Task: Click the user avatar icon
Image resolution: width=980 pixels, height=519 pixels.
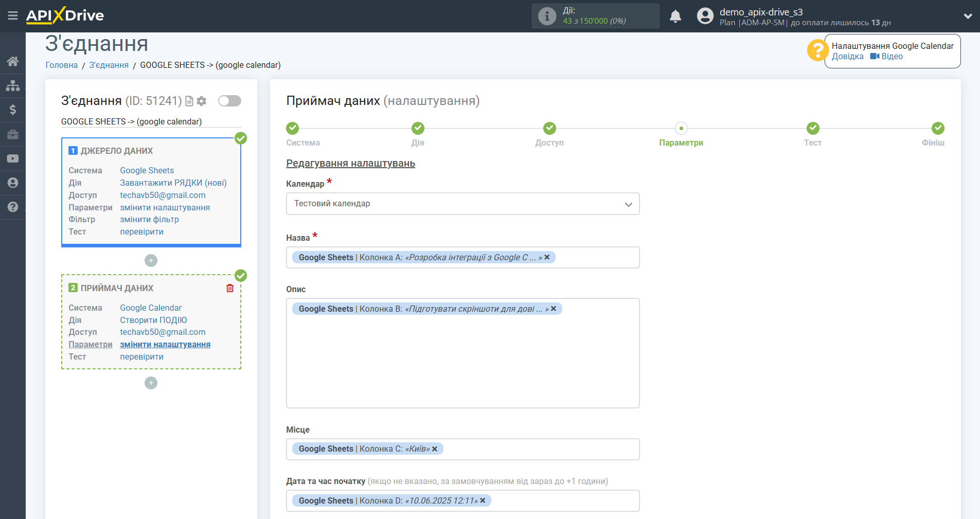Action: [705, 16]
